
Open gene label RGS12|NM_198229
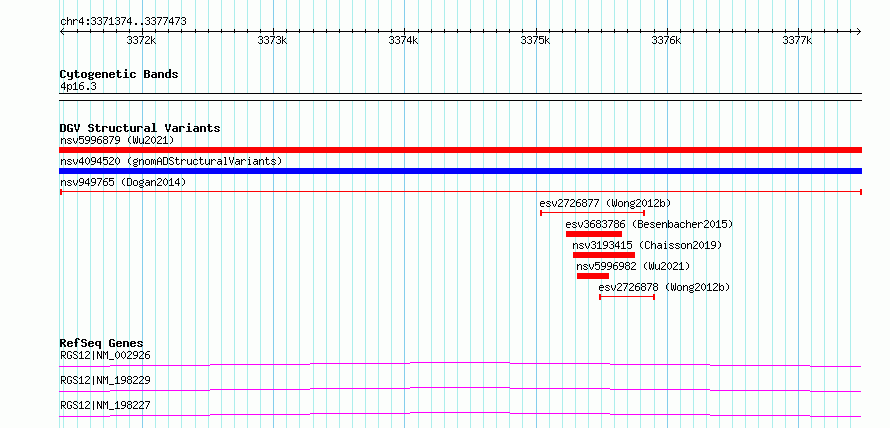pos(105,380)
